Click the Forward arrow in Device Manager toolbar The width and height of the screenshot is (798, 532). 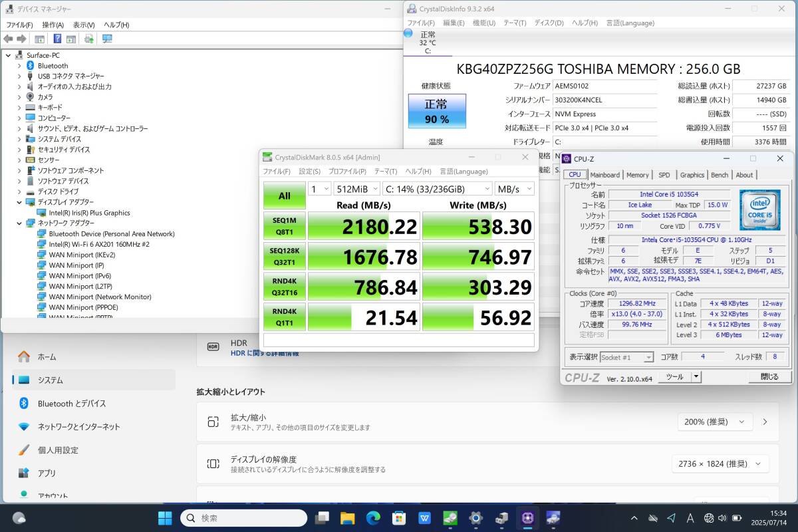(x=21, y=39)
